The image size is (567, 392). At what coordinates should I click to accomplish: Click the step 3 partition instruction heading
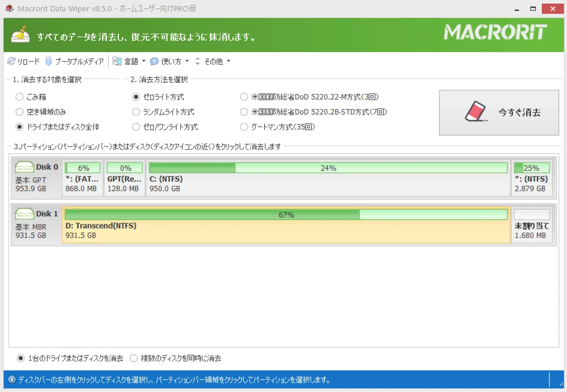[x=147, y=146]
